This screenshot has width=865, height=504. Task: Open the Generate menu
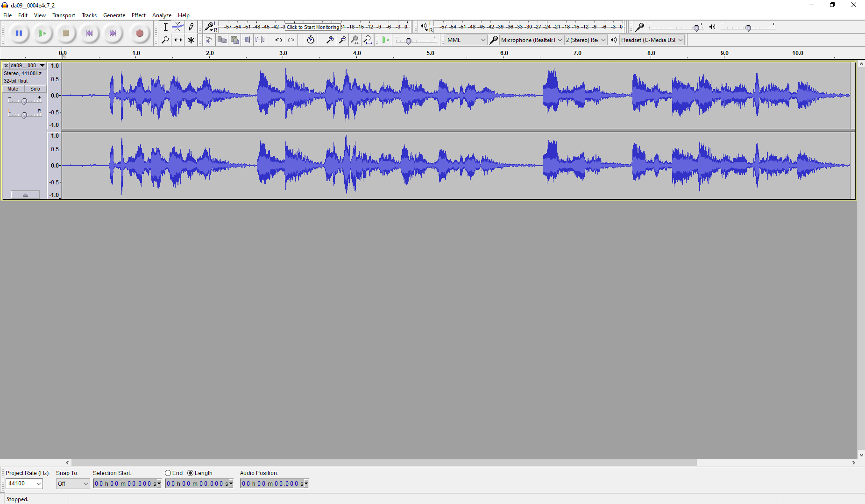[114, 15]
